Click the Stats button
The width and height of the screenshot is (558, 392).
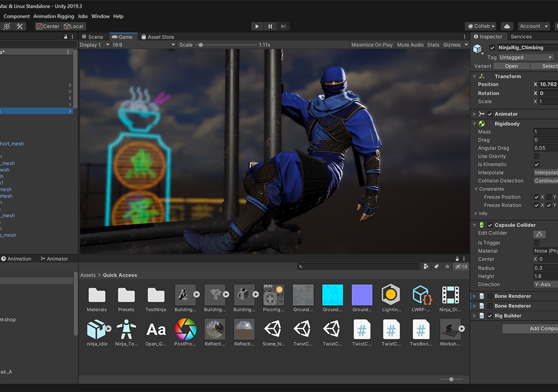click(x=433, y=45)
